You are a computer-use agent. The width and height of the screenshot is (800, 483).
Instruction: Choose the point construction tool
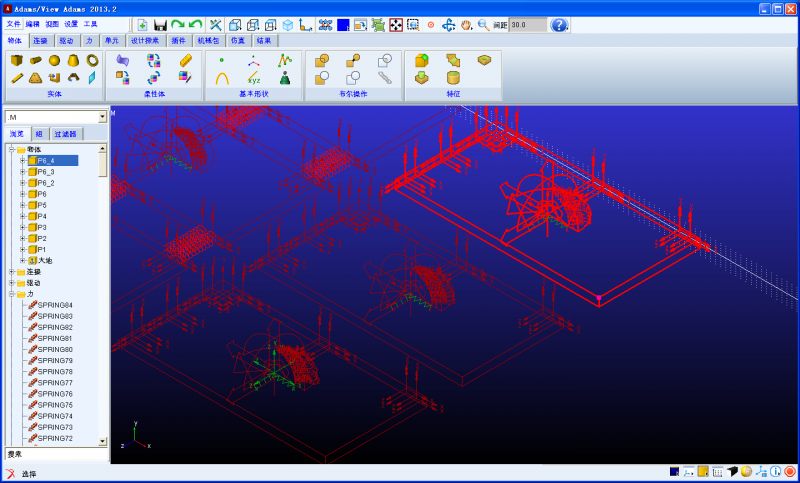[x=221, y=60]
